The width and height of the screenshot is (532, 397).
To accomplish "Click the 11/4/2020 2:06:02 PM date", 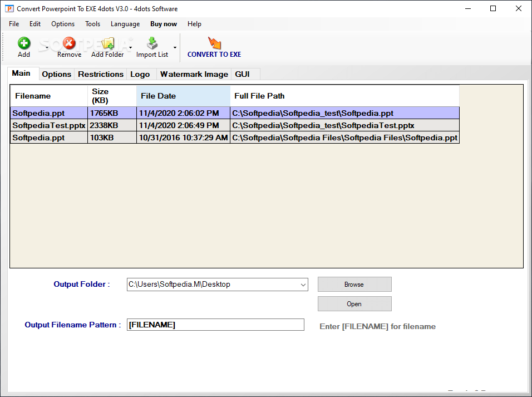I will coord(183,113).
